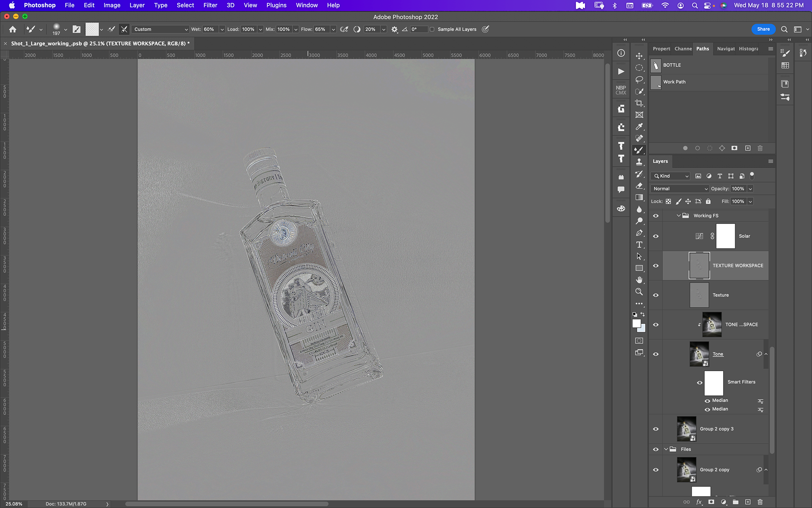Toggle clean brush after each stroke

tap(124, 29)
